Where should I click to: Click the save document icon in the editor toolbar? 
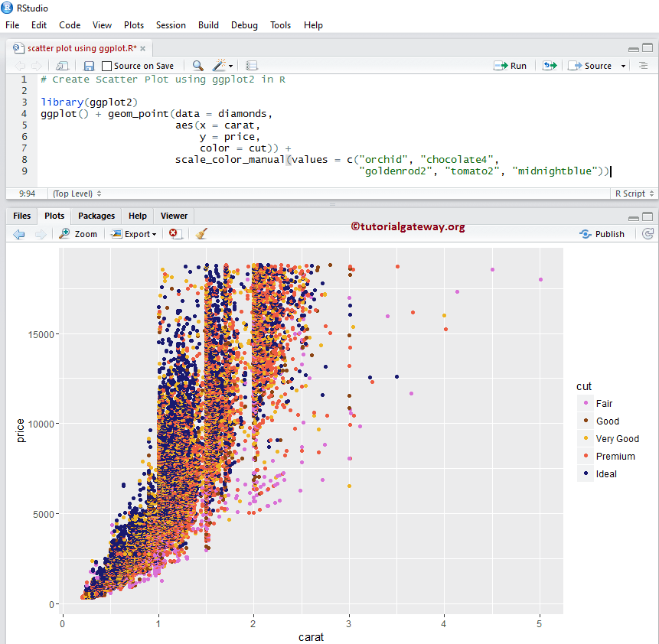[89, 66]
